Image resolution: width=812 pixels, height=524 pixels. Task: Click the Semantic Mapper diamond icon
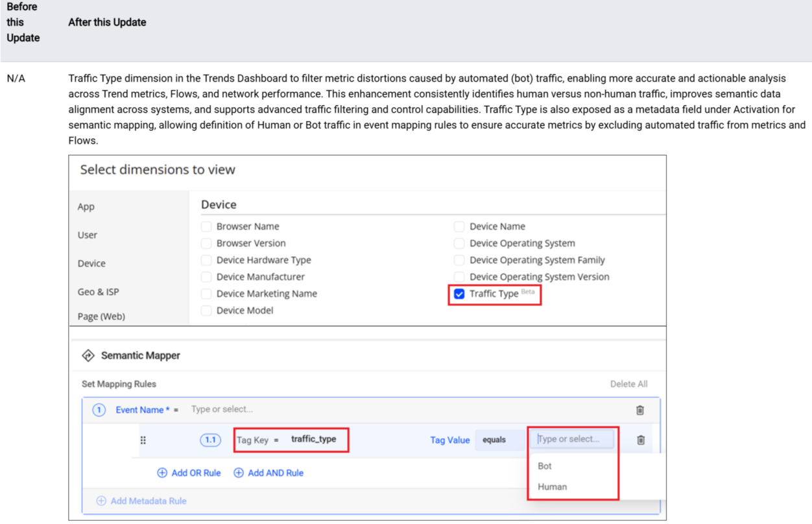tap(88, 355)
